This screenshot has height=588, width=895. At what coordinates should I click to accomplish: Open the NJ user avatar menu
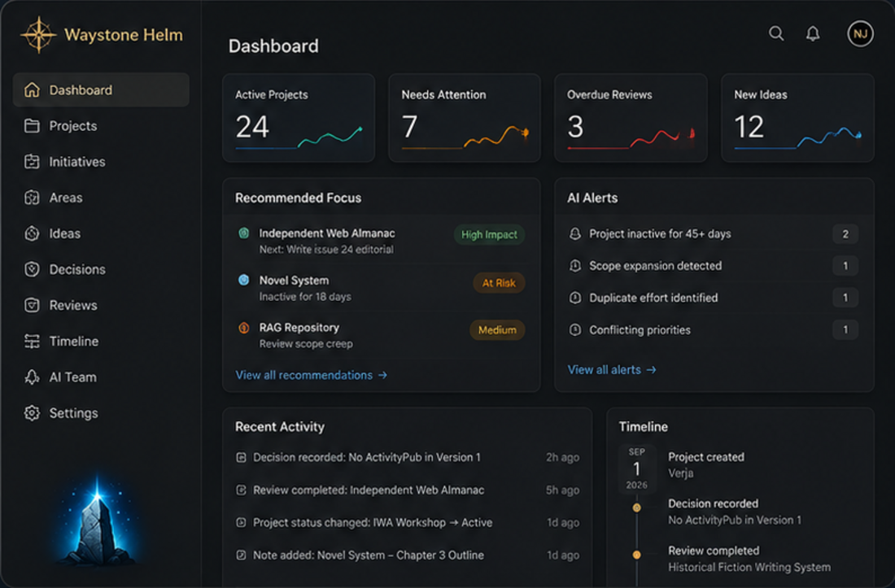tap(860, 34)
